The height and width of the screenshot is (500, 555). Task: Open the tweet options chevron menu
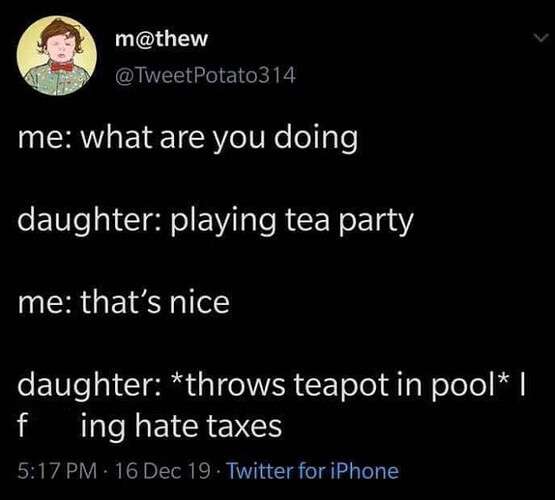541,38
